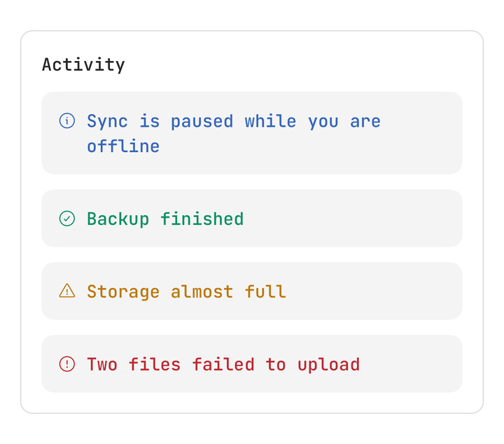The width and height of the screenshot is (504, 444).
Task: Open 'Two files failed to upload' message
Action: (223, 365)
